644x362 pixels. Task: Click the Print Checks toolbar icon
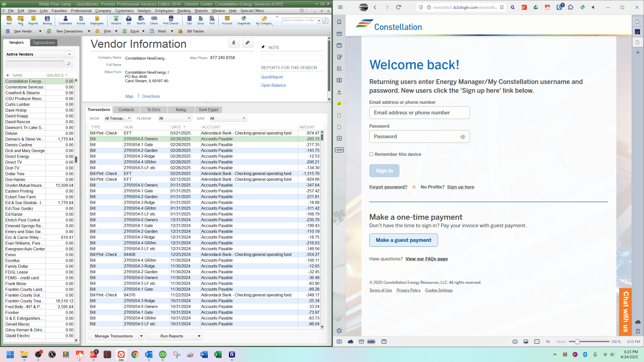click(x=171, y=20)
